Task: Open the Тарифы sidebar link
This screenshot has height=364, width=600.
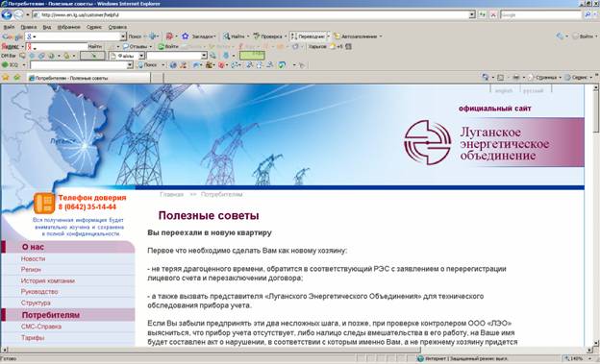Action: point(33,338)
